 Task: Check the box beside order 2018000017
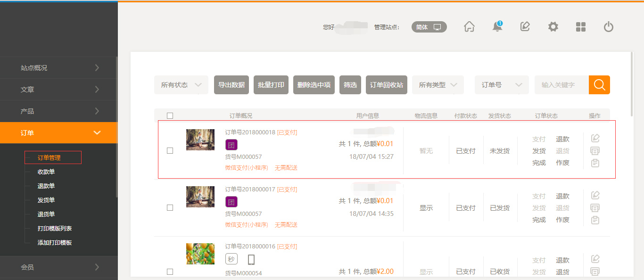pyautogui.click(x=170, y=207)
